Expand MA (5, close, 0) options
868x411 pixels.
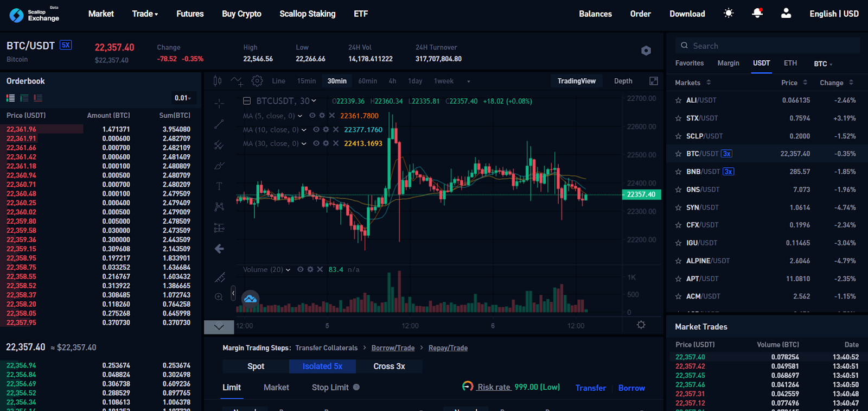tap(300, 116)
